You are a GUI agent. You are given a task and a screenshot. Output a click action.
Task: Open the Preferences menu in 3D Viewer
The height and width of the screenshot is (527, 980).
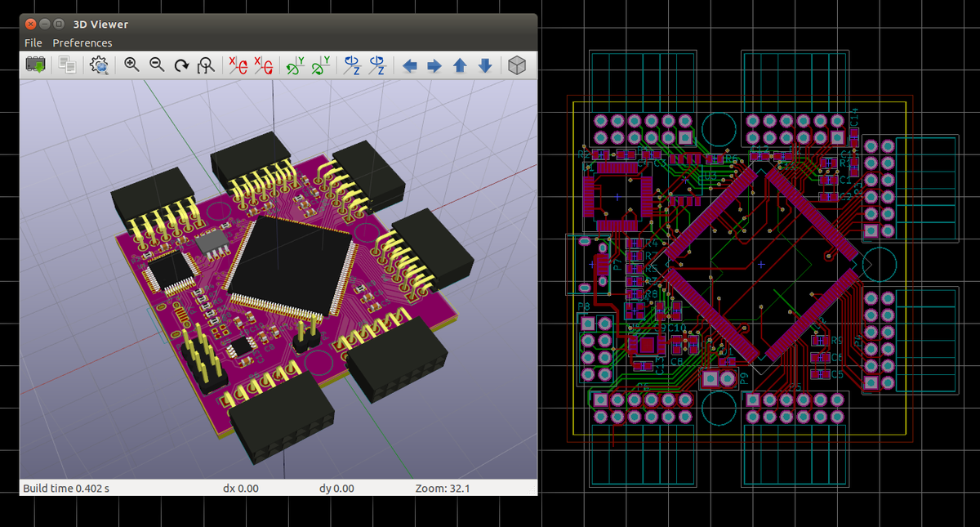click(82, 42)
